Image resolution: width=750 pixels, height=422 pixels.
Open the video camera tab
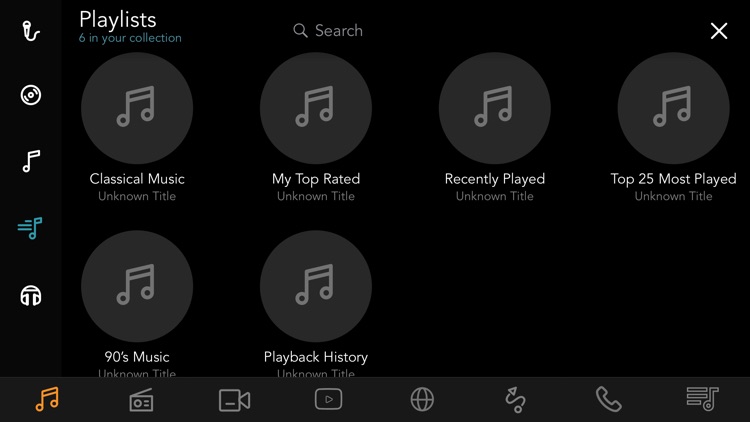[x=234, y=400]
